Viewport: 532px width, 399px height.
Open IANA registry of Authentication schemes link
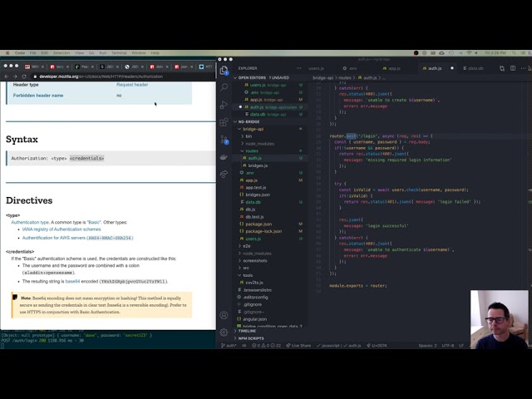coord(62,229)
